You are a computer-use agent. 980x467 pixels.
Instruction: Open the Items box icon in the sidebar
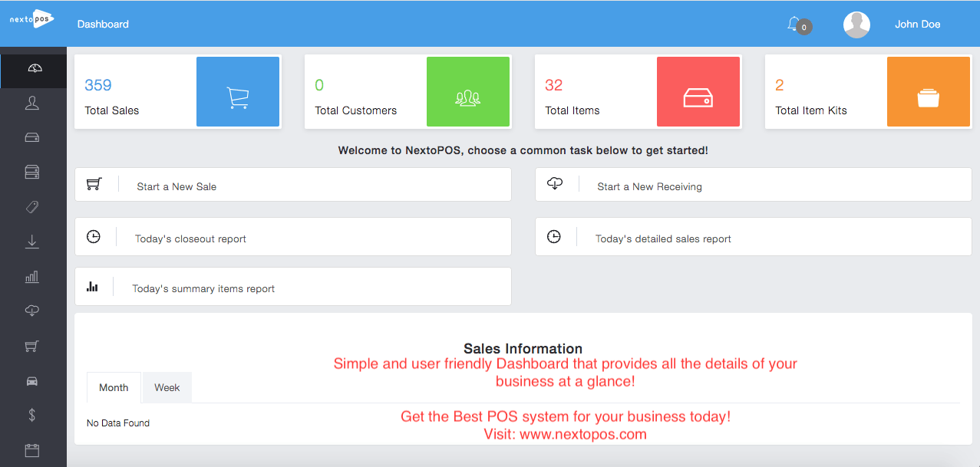click(x=32, y=137)
